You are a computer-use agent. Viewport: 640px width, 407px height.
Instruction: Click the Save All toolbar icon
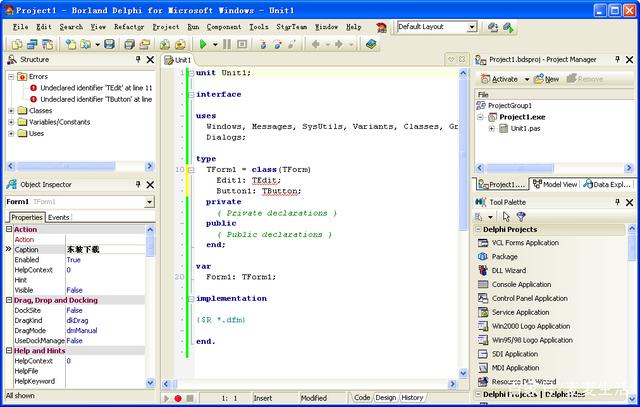point(129,44)
